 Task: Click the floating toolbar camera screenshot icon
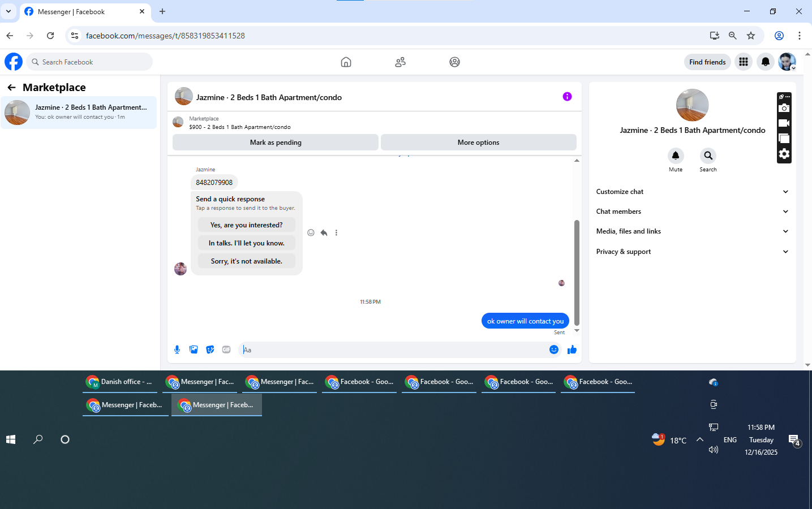coord(784,107)
